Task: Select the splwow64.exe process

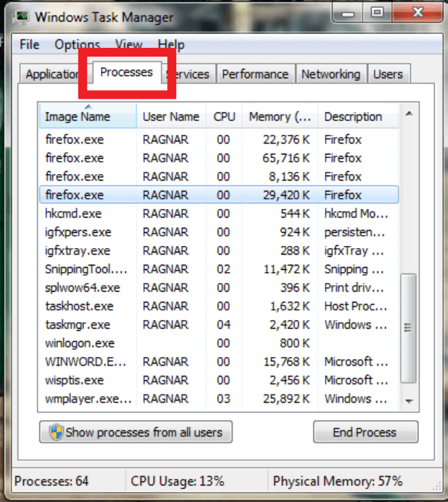Action: click(219, 287)
